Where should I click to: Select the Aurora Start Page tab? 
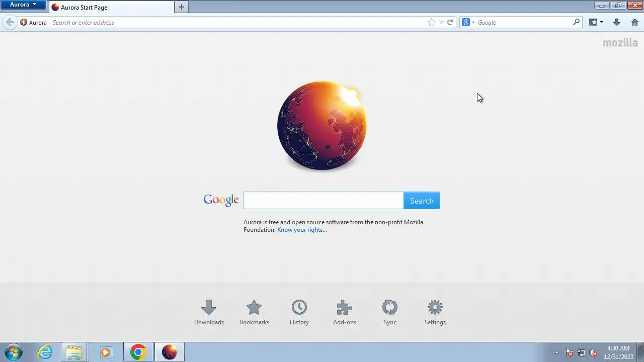coord(111,8)
